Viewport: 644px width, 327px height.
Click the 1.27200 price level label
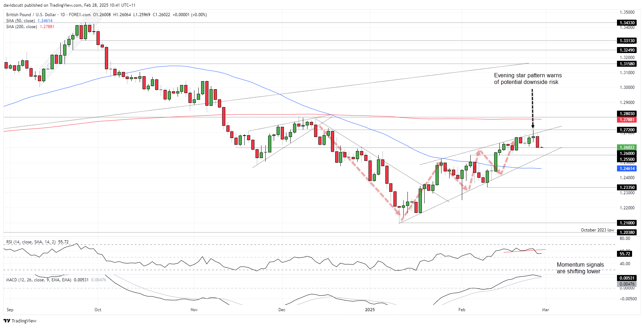[627, 130]
